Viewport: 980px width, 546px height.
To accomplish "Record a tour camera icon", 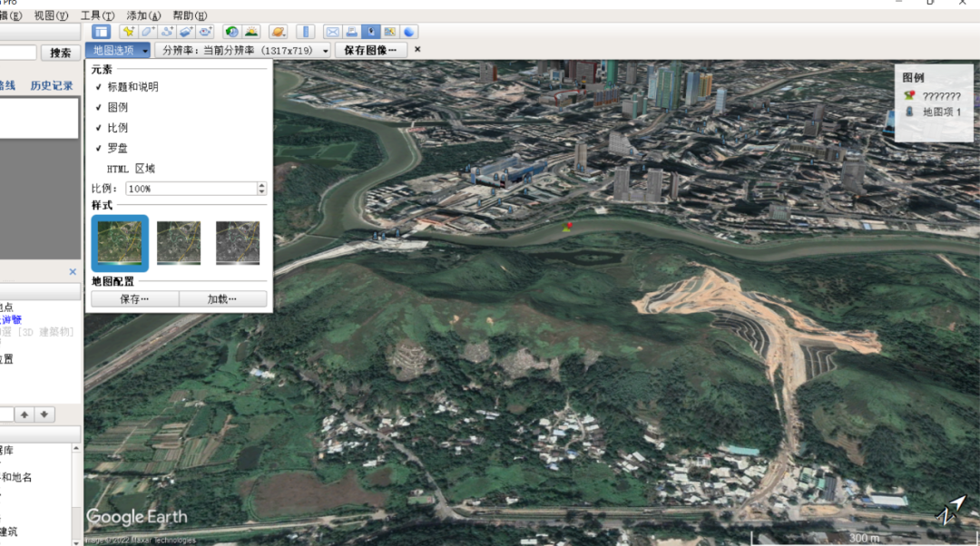I will 205,32.
